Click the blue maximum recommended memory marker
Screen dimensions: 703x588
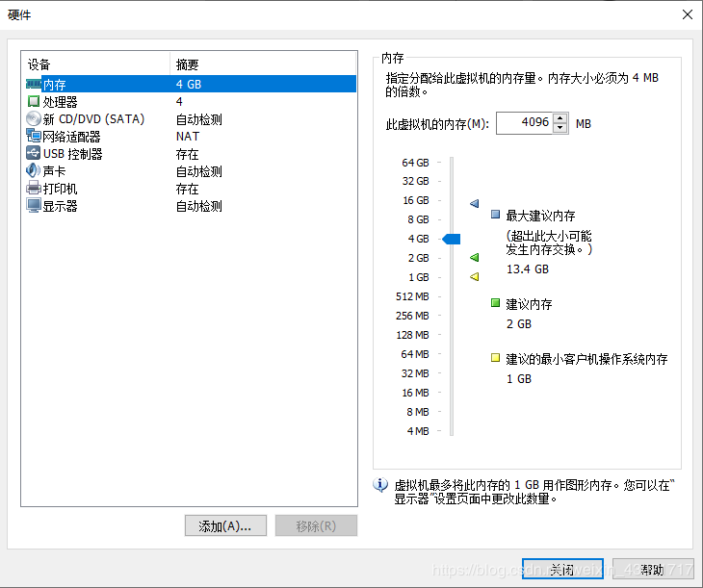coord(474,204)
